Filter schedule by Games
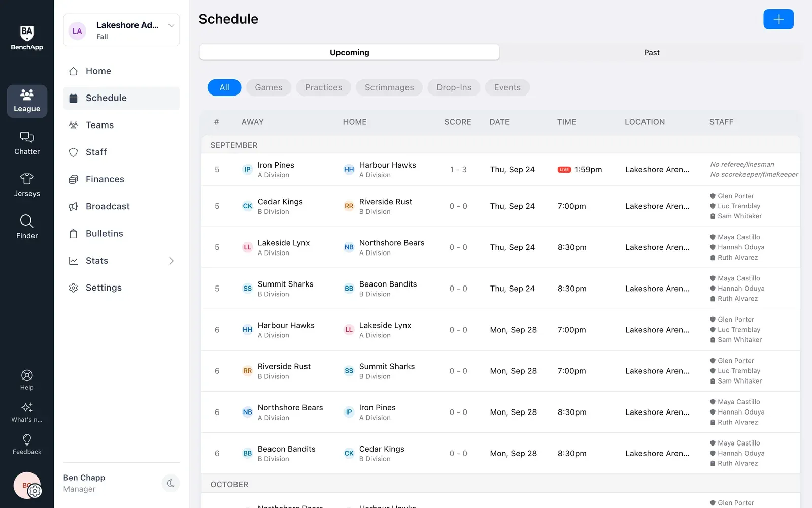This screenshot has width=812, height=508. 268,87
